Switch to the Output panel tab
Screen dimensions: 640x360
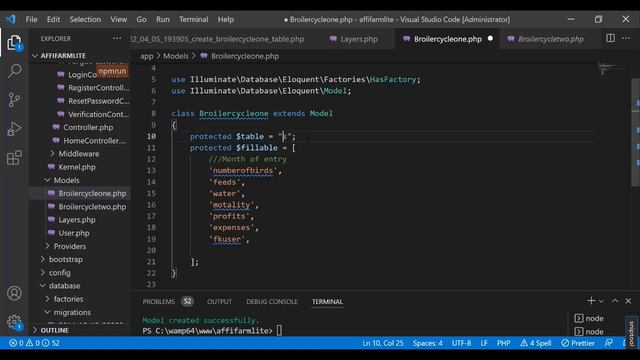pyautogui.click(x=219, y=302)
